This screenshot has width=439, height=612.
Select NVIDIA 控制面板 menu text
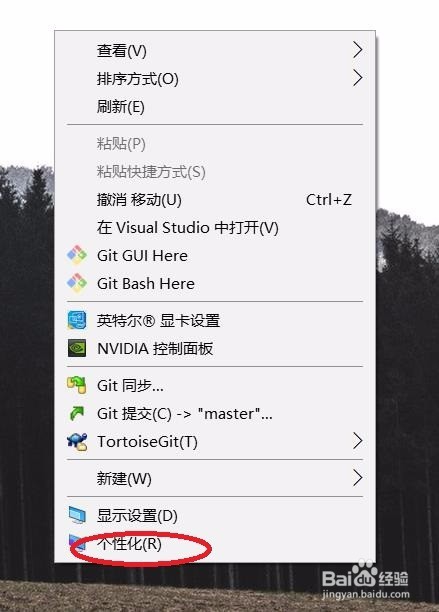point(155,349)
